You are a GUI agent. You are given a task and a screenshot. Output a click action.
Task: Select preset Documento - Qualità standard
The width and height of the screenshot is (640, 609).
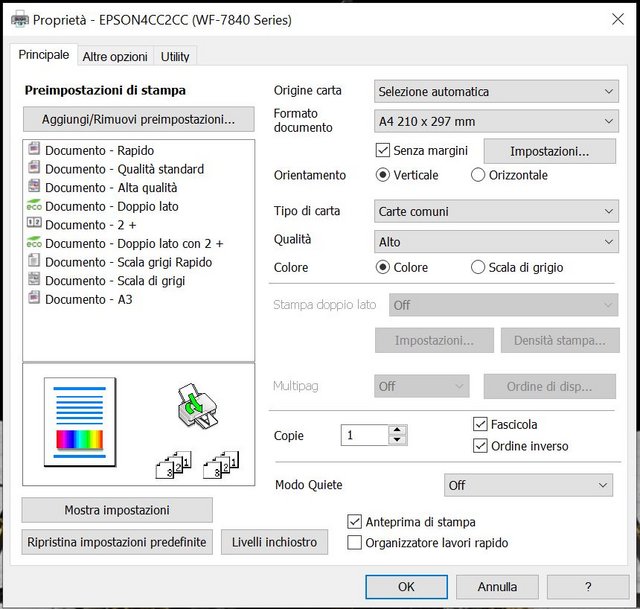(124, 169)
